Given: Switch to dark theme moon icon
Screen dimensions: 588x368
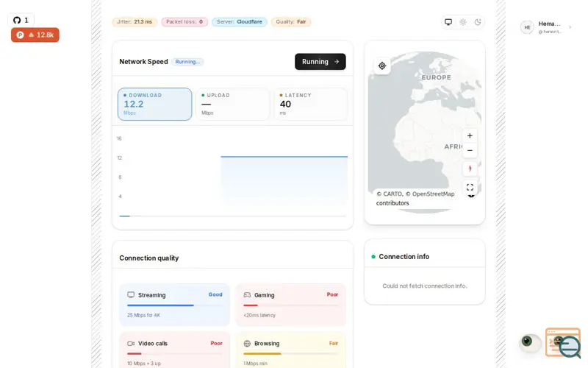Looking at the screenshot, I should tap(477, 22).
